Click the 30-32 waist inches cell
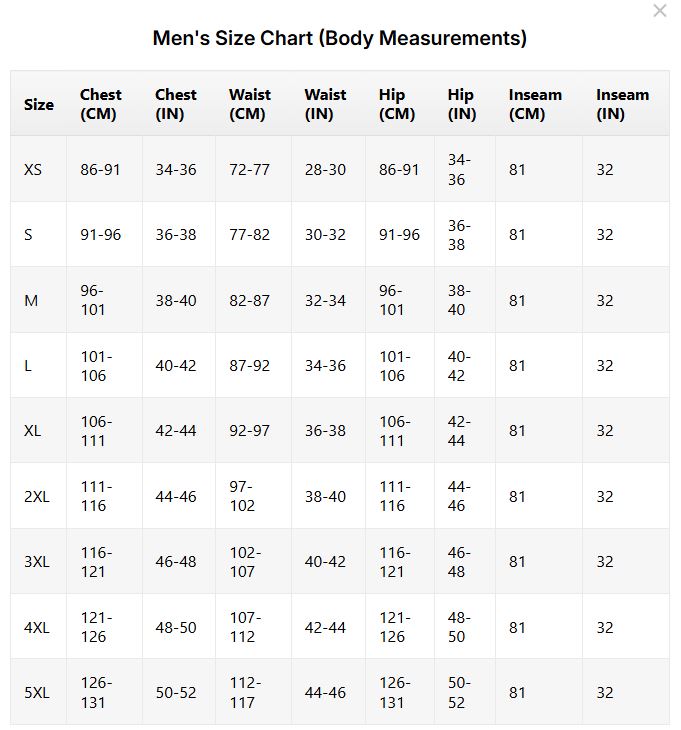This screenshot has height=730, width=681. 325,235
